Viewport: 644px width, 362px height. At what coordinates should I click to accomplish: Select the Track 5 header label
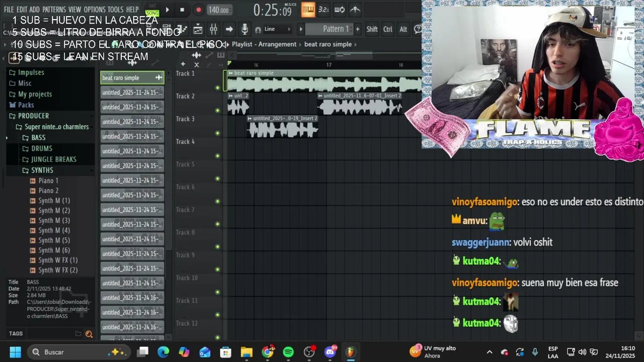(x=185, y=164)
